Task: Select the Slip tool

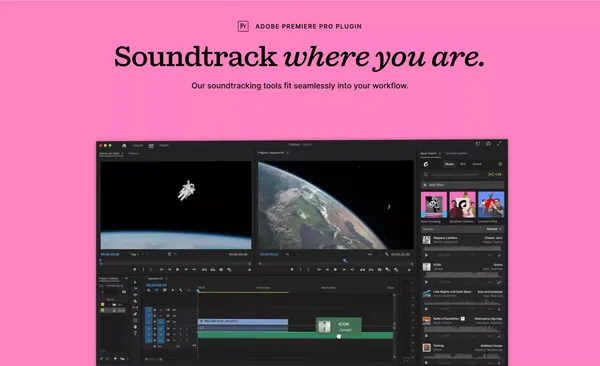Action: 135,307
